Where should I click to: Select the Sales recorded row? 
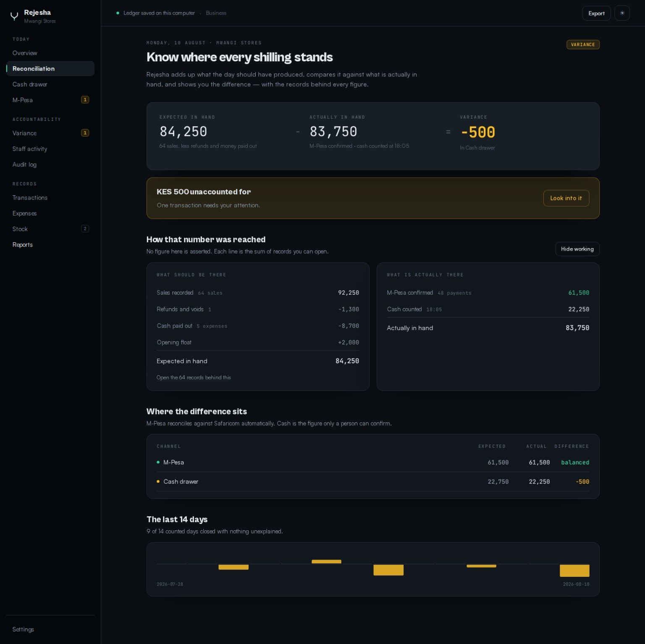[258, 293]
